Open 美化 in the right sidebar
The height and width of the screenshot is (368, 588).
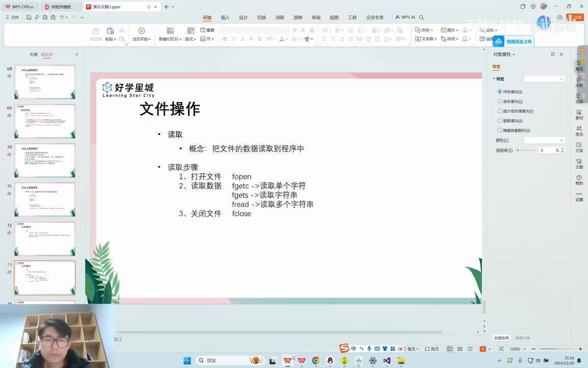579,131
